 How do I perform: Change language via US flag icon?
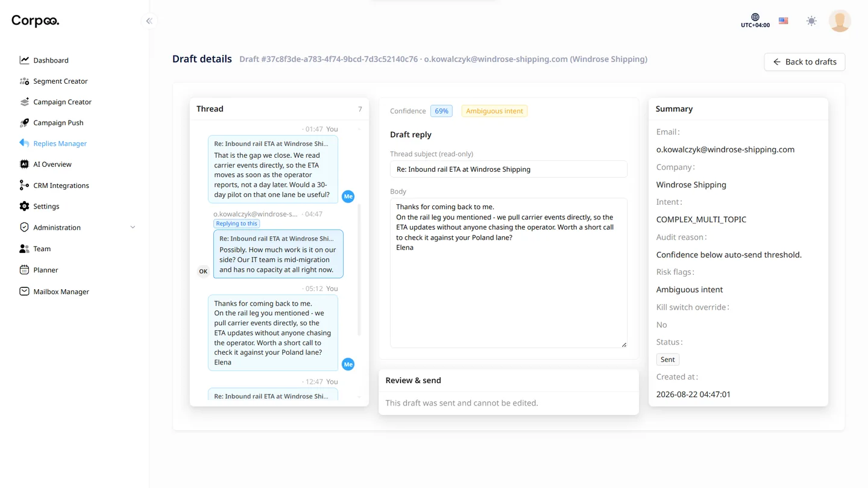(x=784, y=21)
